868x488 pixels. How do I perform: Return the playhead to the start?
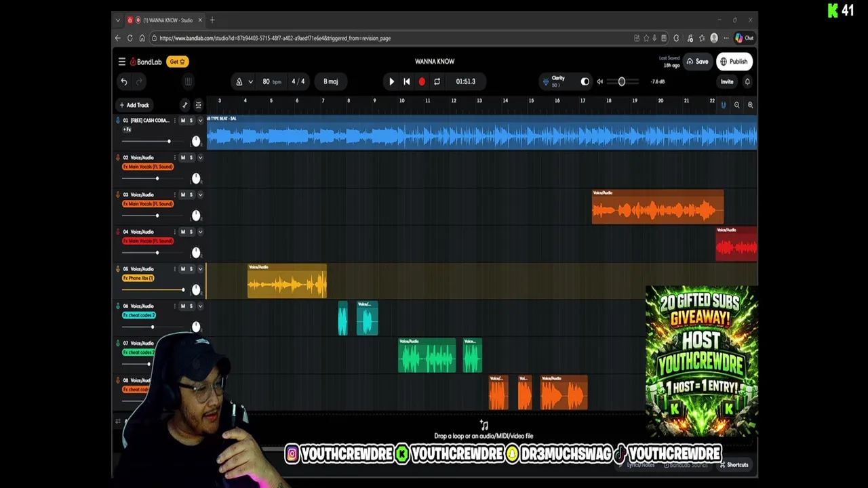click(406, 81)
